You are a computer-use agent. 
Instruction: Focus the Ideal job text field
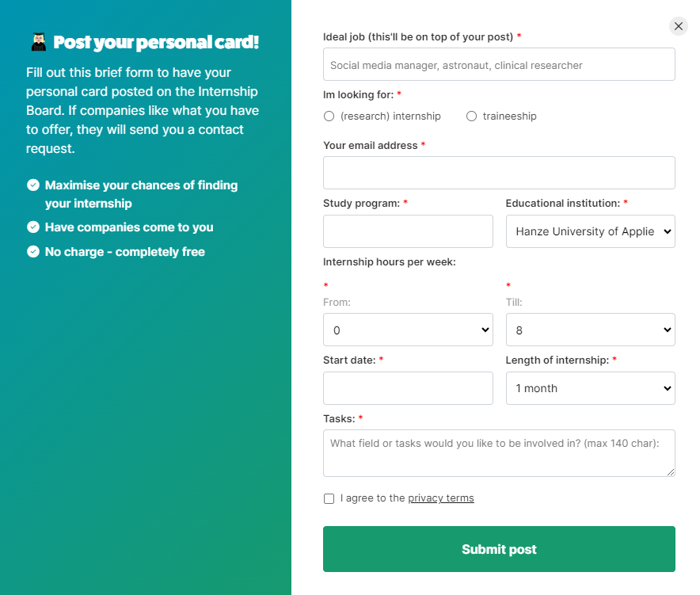499,65
